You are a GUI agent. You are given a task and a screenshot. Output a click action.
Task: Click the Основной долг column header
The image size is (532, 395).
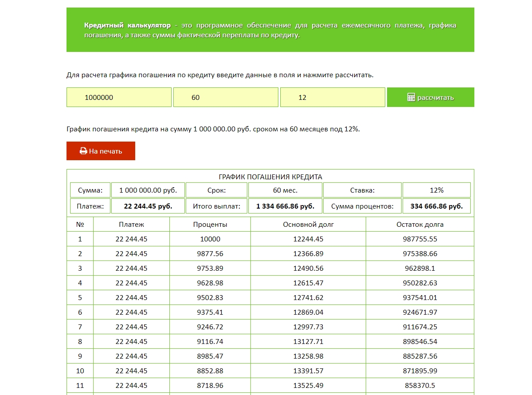308,225
